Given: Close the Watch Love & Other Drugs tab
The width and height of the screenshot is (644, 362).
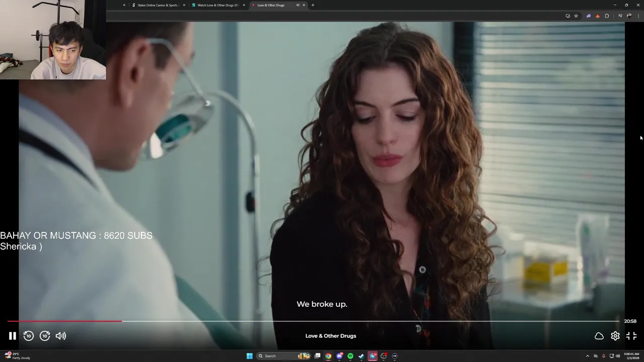Looking at the screenshot, I should point(244,5).
